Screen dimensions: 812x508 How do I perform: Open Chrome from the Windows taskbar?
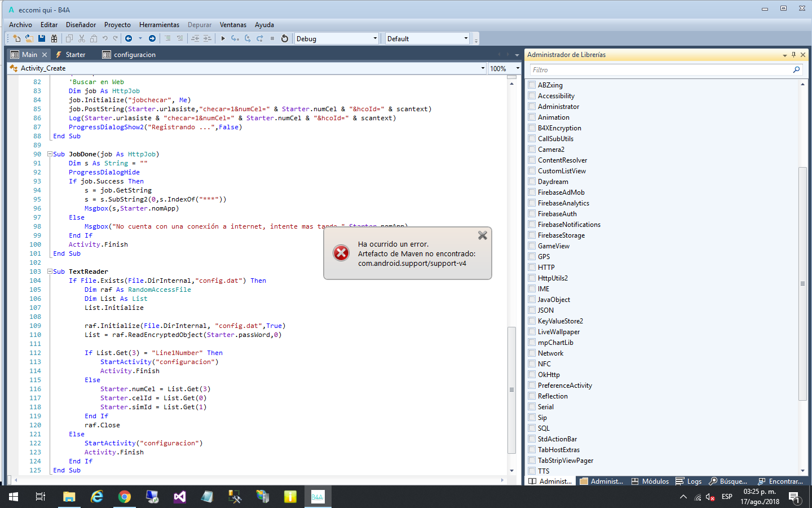pos(124,497)
